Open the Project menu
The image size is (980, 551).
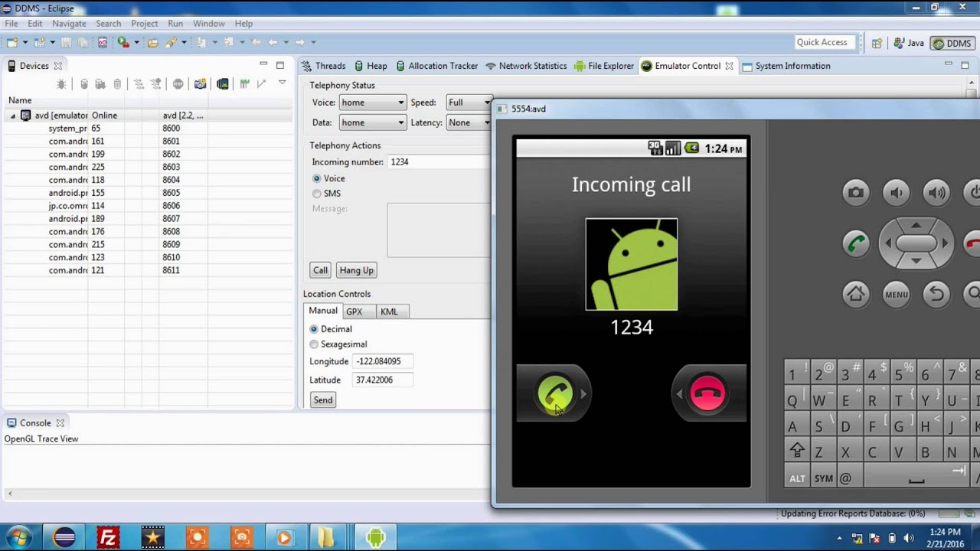144,24
